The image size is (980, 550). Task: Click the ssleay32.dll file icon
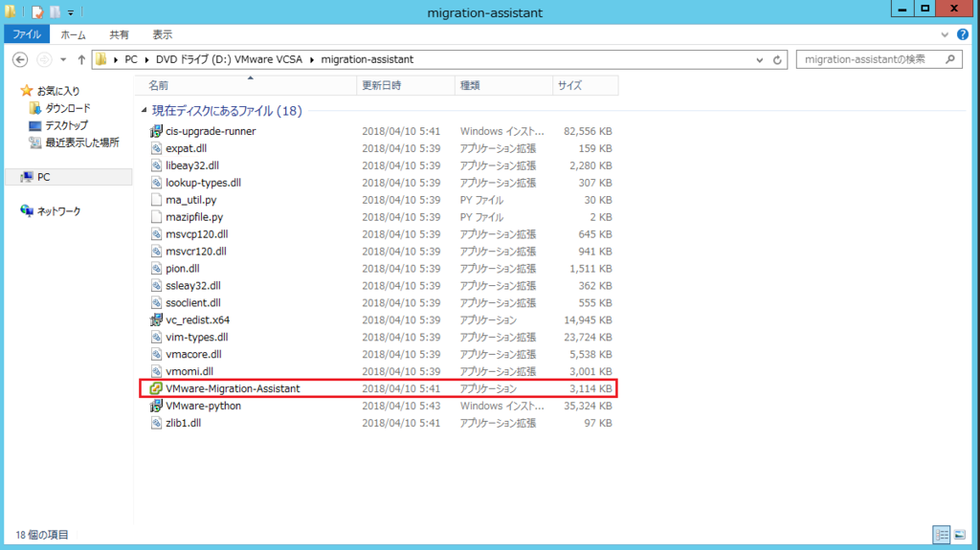(156, 286)
